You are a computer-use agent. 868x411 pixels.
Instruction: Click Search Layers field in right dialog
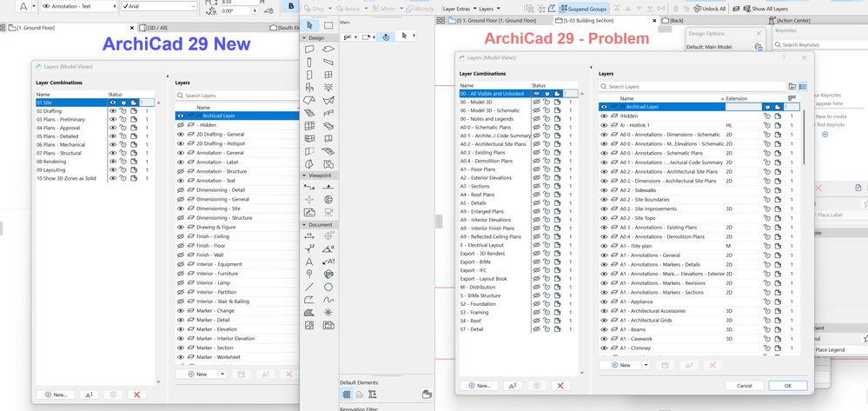pos(692,86)
